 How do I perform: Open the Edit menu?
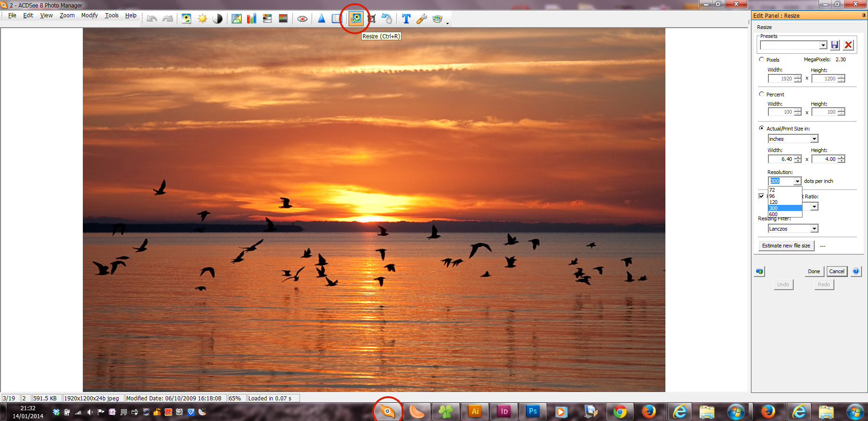(28, 15)
